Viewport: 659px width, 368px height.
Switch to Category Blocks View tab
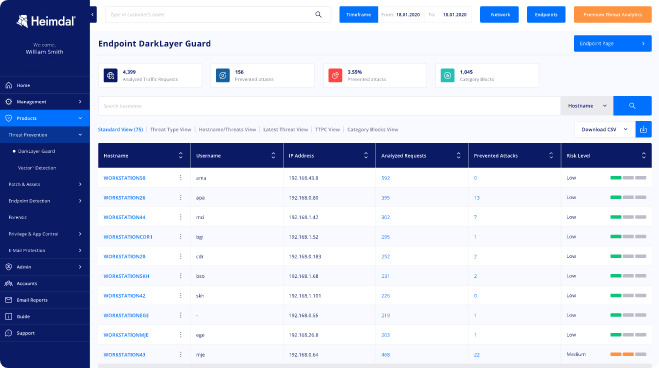tap(372, 129)
